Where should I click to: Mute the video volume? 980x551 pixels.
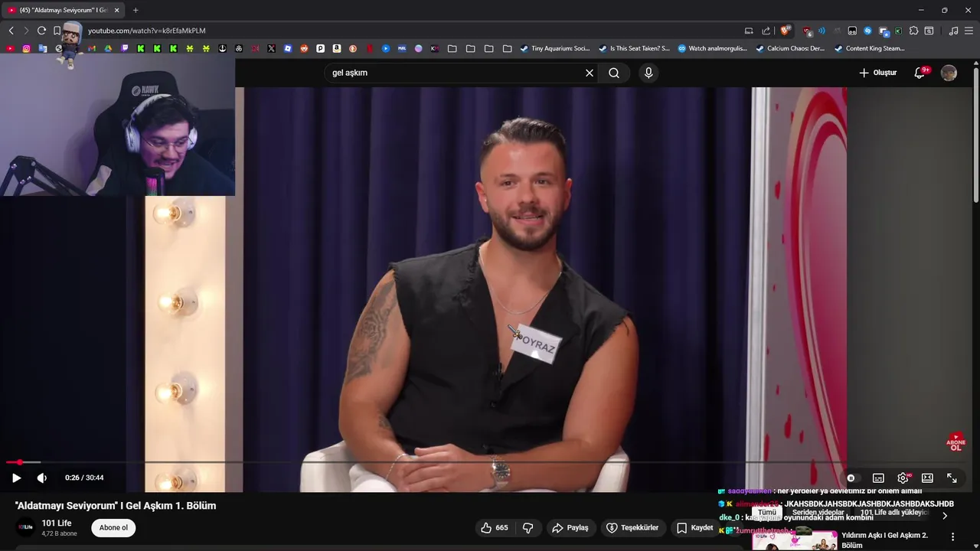[x=41, y=478]
